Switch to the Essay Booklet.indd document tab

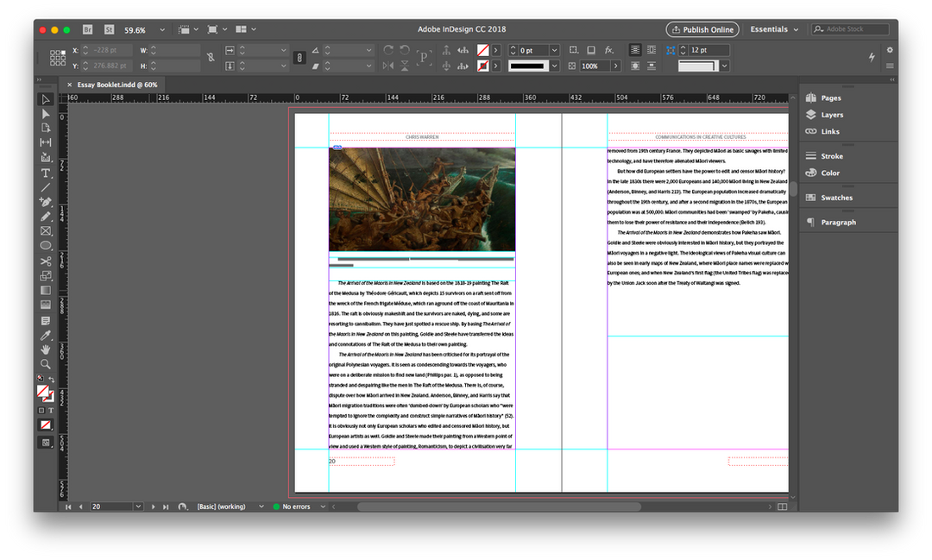click(x=116, y=85)
